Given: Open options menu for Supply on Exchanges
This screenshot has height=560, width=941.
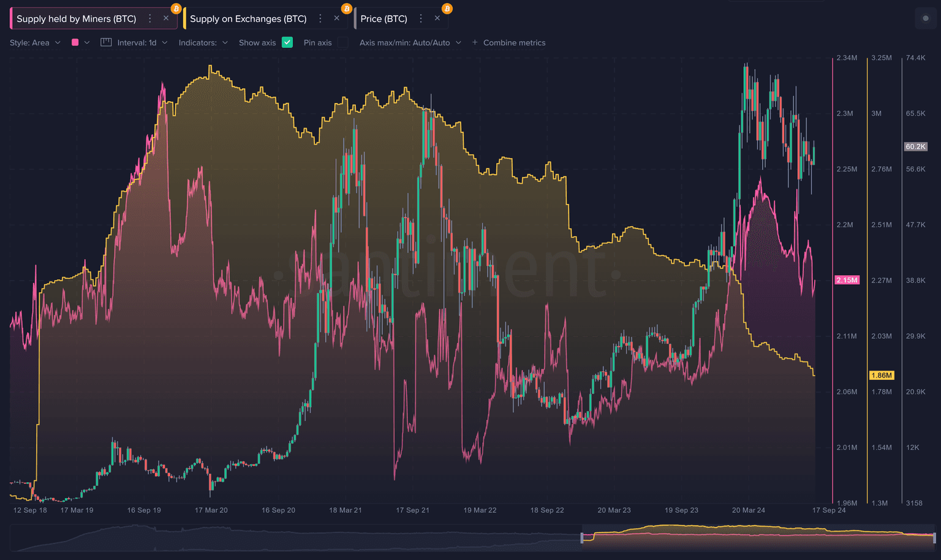Looking at the screenshot, I should 320,19.
